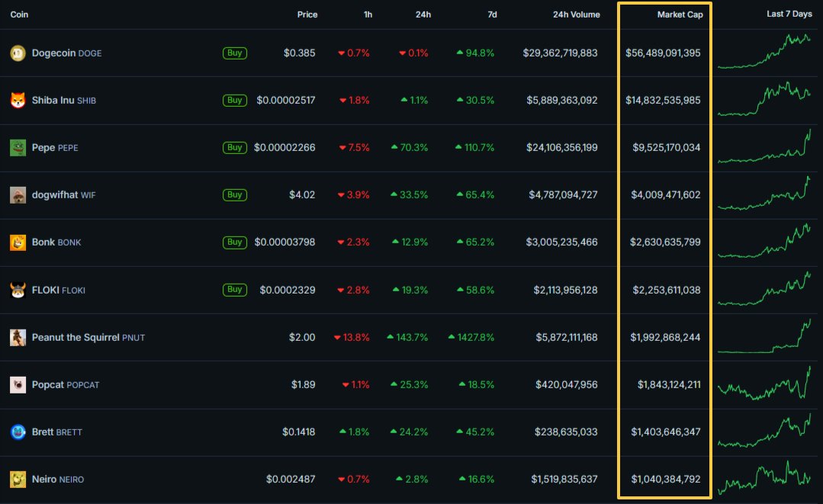Sort by the 7d change column
The height and width of the screenshot is (504, 823).
tap(491, 14)
